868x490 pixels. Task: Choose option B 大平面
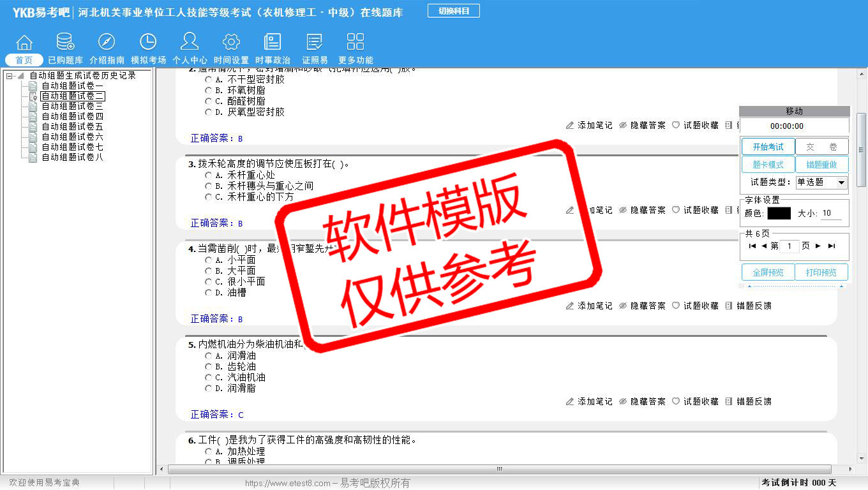[x=208, y=271]
